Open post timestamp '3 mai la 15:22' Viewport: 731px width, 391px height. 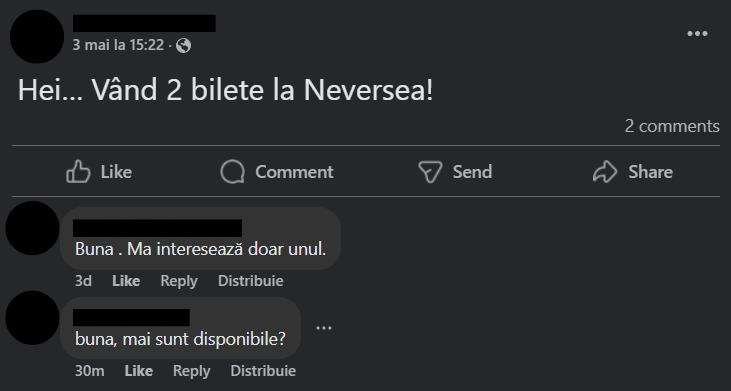click(118, 45)
